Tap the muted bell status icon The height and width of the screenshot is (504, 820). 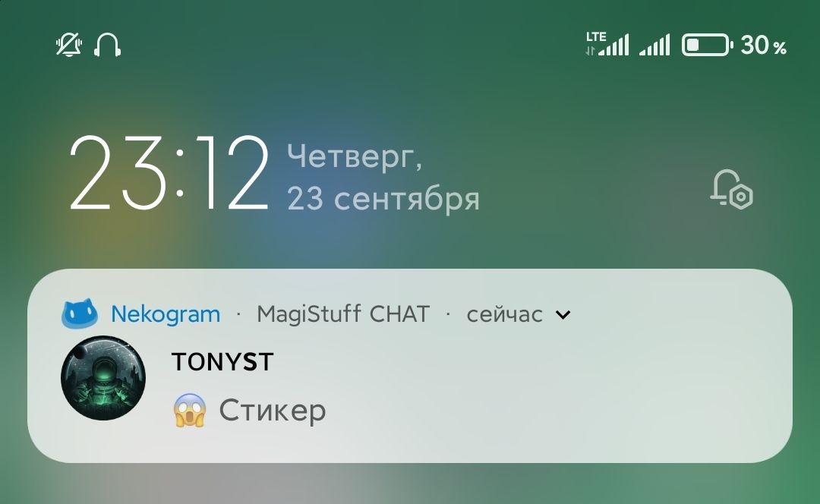point(69,45)
